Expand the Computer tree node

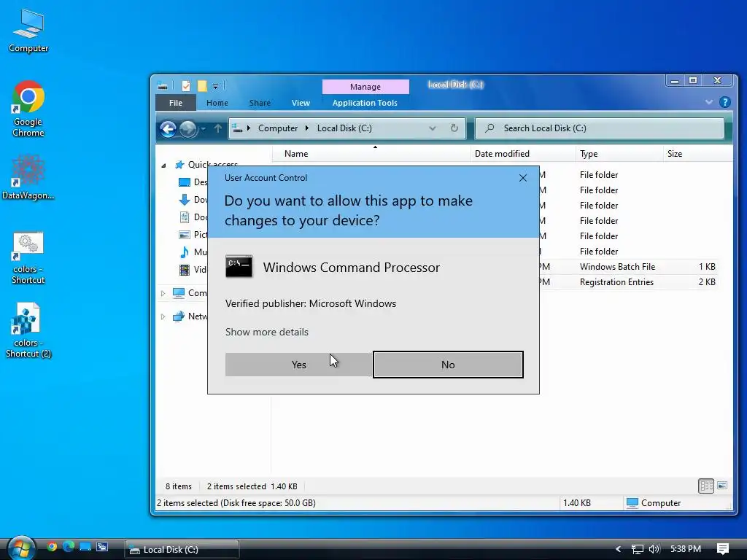[163, 293]
